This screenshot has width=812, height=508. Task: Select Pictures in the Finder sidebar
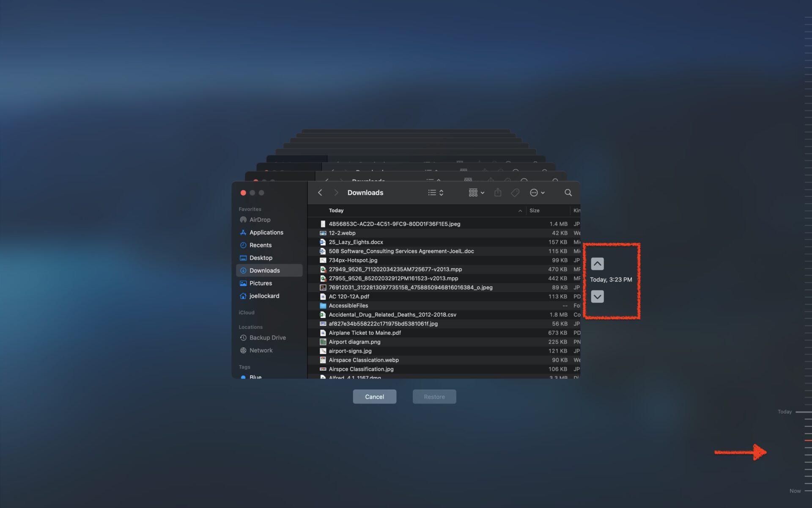[x=261, y=283]
